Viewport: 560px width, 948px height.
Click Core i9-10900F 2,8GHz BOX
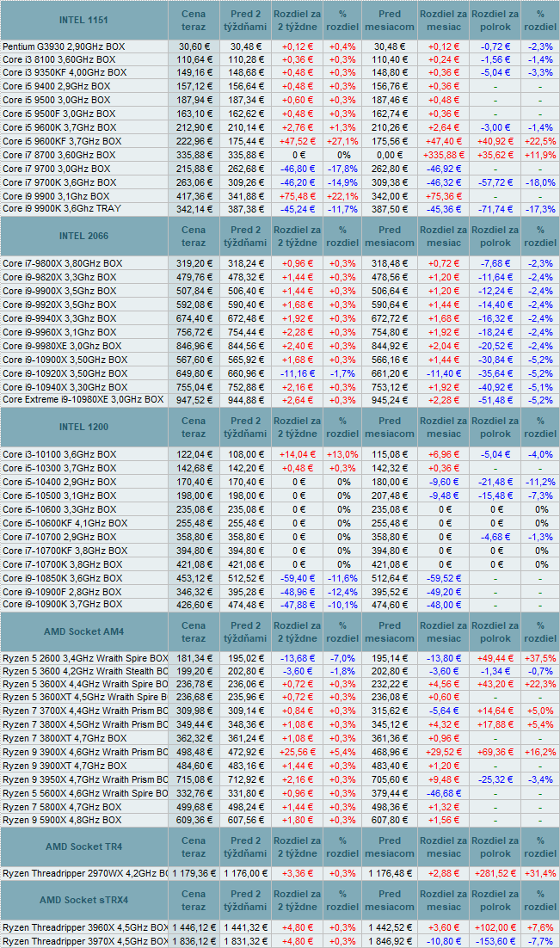(x=62, y=593)
